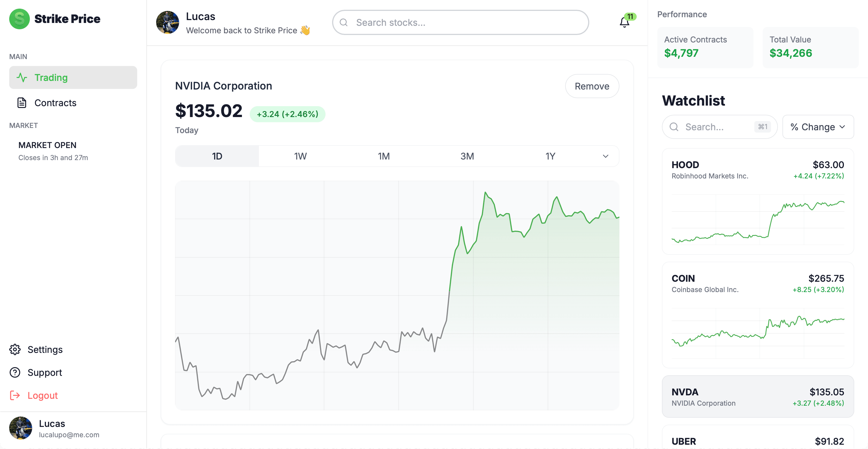Click the magnifier icon in Watchlist search
Screen dimensions: 868x449
(x=674, y=127)
